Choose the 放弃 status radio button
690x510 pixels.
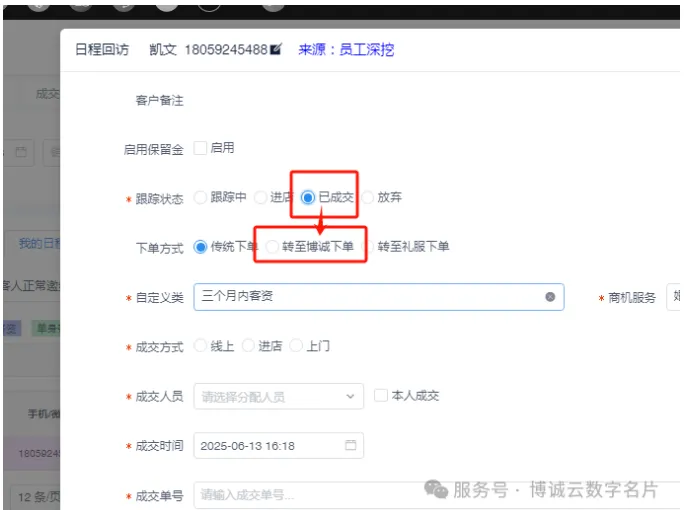pos(367,198)
